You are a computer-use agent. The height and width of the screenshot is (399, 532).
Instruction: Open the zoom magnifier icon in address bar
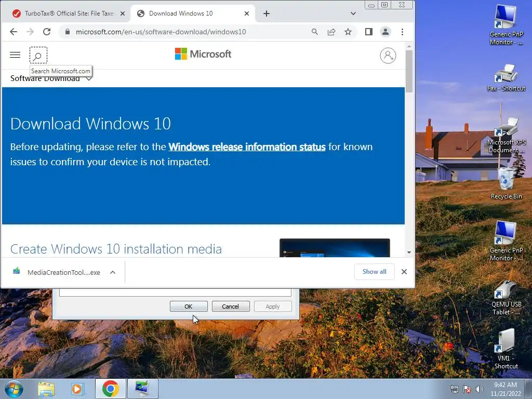point(315,32)
